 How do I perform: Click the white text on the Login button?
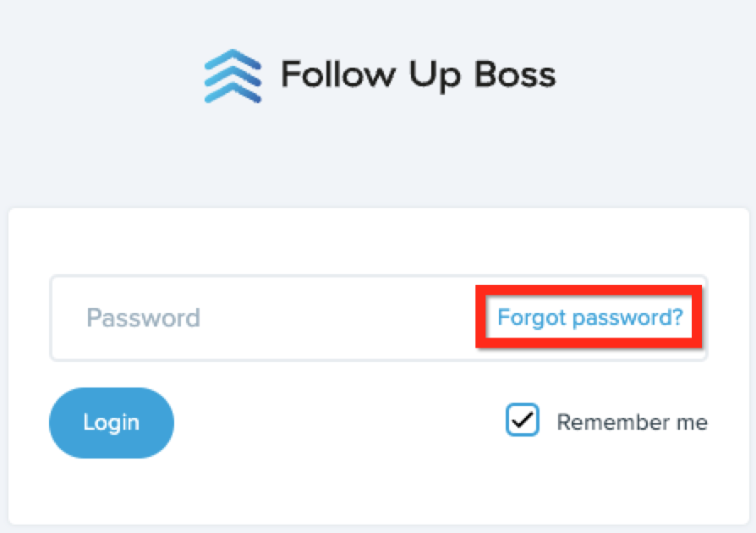tap(112, 422)
